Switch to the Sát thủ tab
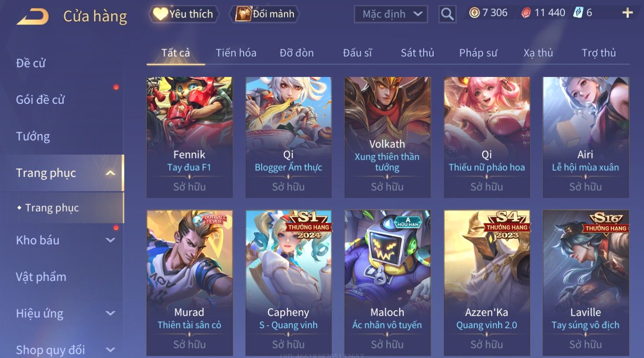 417,53
